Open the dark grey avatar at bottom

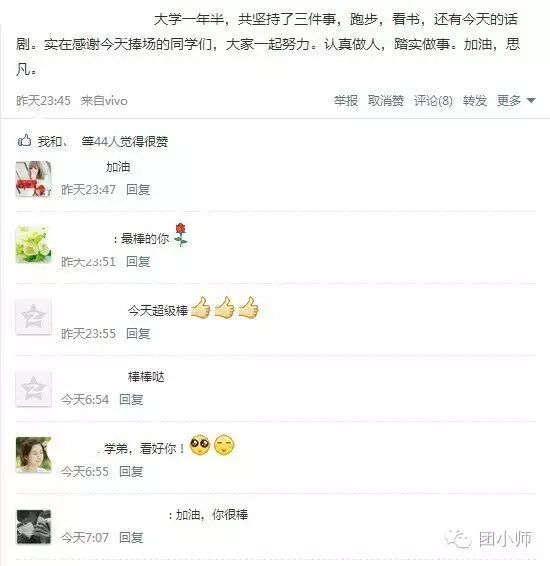pyautogui.click(x=34, y=527)
